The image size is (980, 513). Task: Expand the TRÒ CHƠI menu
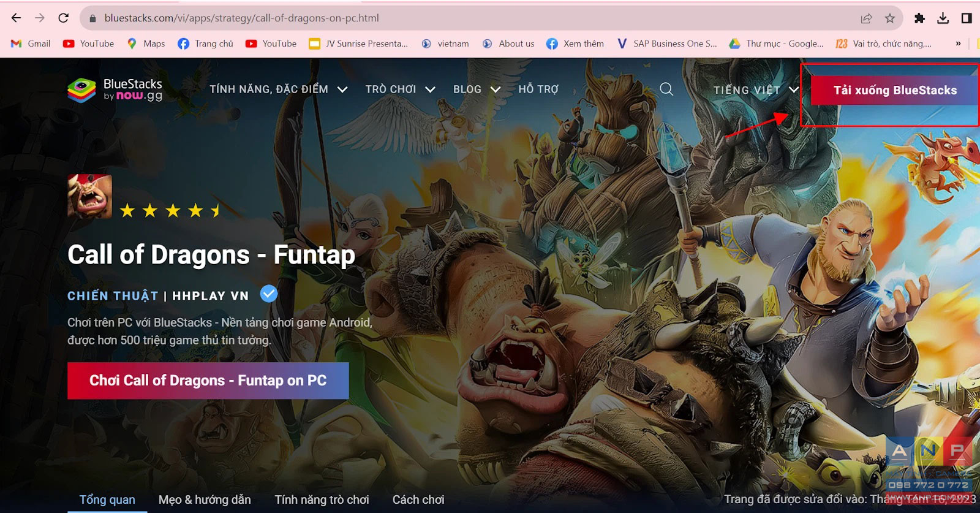point(401,89)
